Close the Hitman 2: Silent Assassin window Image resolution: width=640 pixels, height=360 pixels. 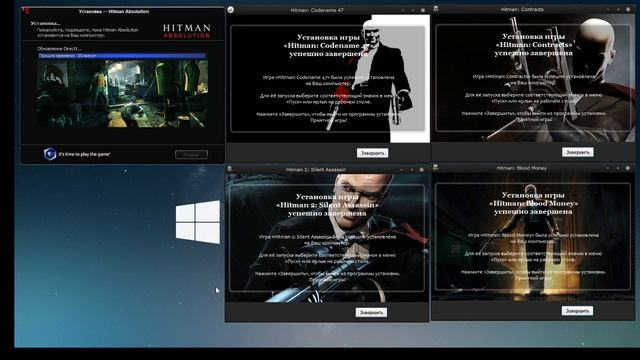click(422, 169)
